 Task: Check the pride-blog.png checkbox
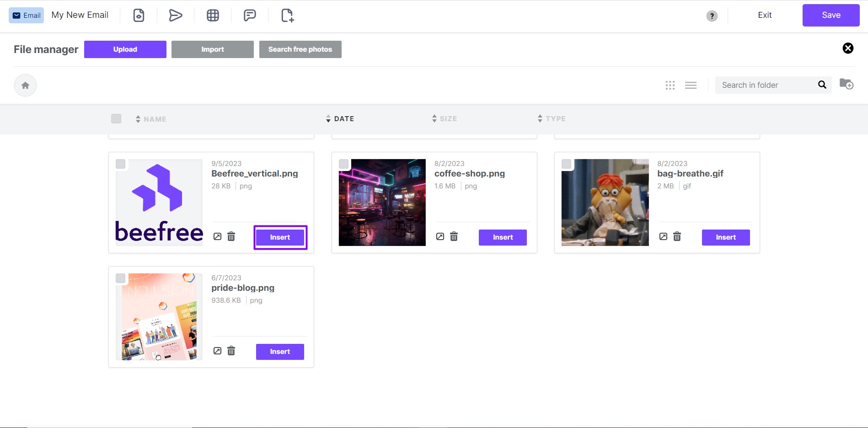coord(120,278)
